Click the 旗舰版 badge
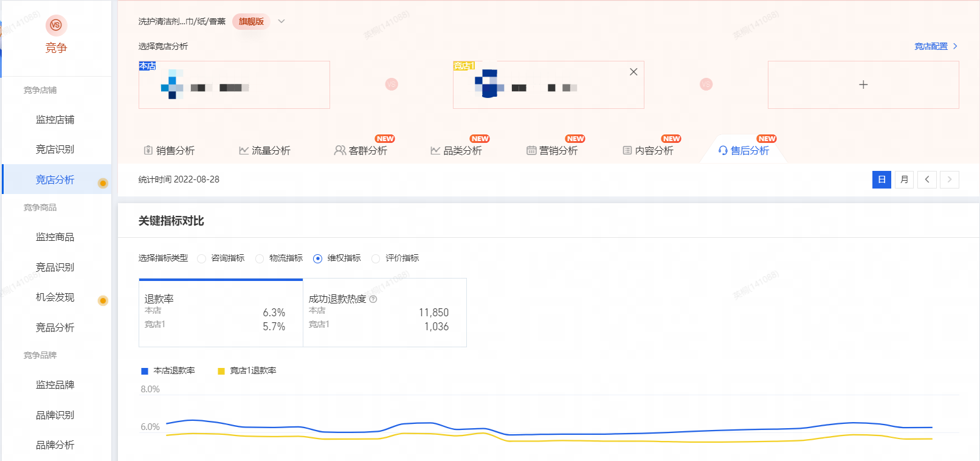Viewport: 980px width, 461px height. coord(251,21)
